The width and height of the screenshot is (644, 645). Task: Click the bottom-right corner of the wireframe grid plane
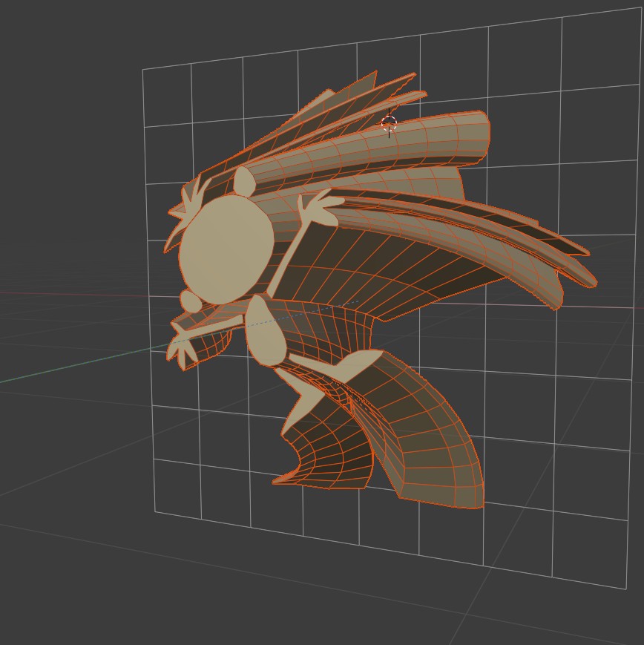tap(626, 589)
